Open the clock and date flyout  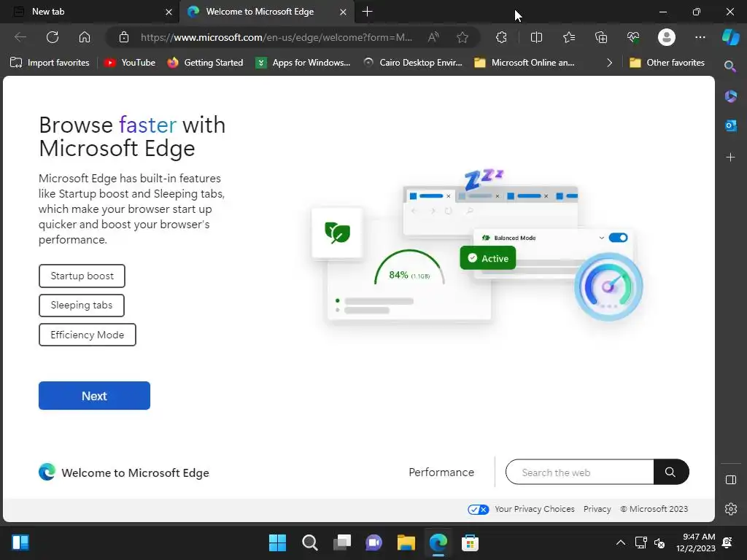click(695, 542)
